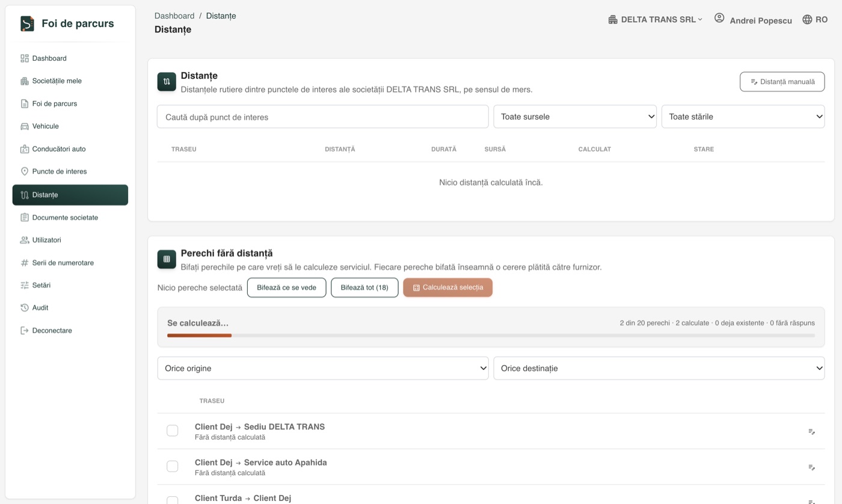This screenshot has width=842, height=504.
Task: Click the Societățile mele building icon
Action: pyautogui.click(x=25, y=81)
